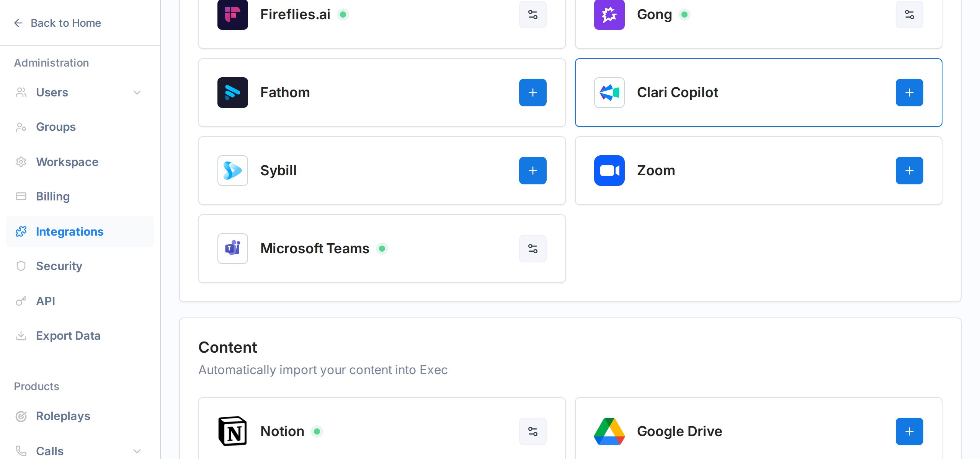Image resolution: width=980 pixels, height=459 pixels.
Task: Select the Integrations sidebar item
Action: point(80,231)
